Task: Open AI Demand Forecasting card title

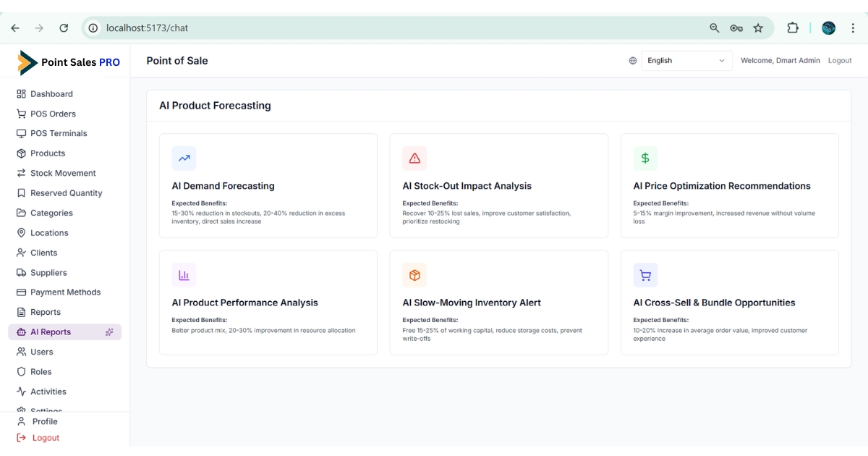Action: tap(223, 186)
